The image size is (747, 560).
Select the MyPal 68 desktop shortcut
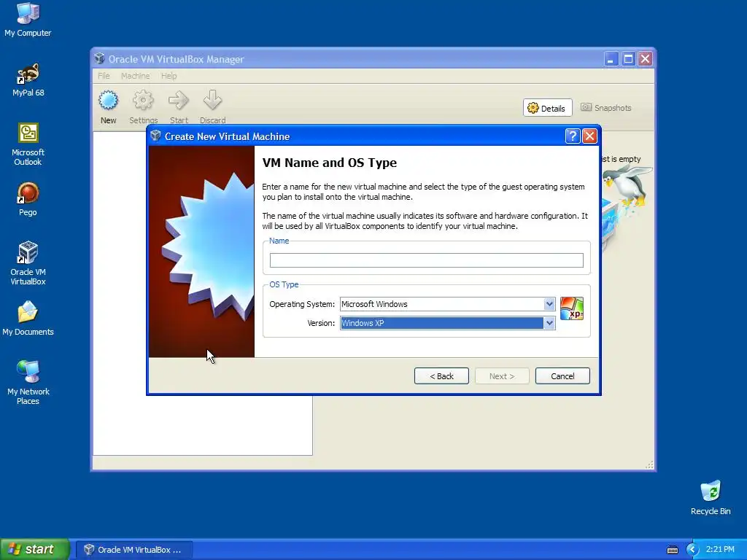point(28,80)
